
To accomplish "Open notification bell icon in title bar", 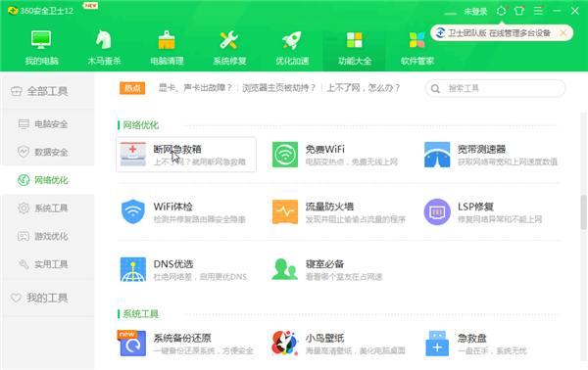I will pos(502,11).
